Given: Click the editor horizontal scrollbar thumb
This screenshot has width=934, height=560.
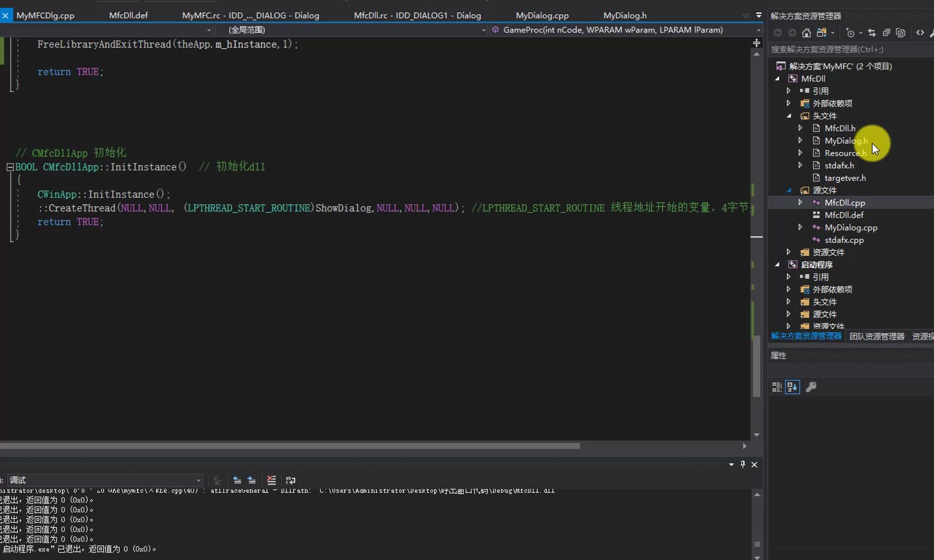Looking at the screenshot, I should point(290,446).
